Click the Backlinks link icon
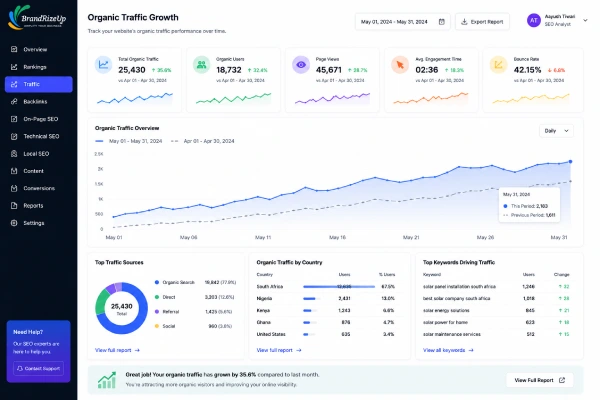The height and width of the screenshot is (400, 600). click(14, 101)
